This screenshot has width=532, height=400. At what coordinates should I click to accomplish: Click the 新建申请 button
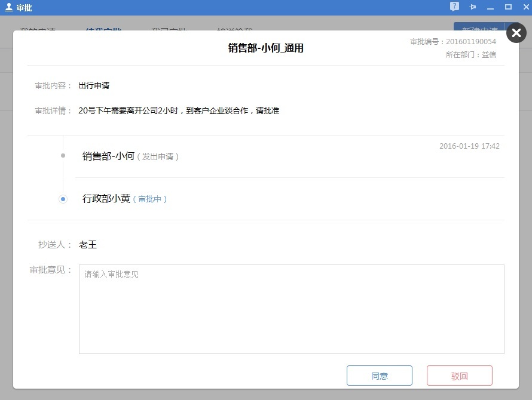(479, 29)
